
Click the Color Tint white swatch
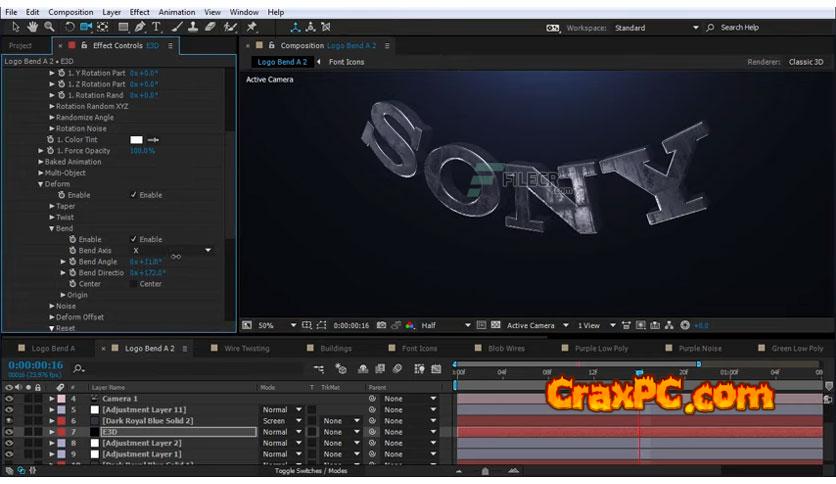coord(137,140)
